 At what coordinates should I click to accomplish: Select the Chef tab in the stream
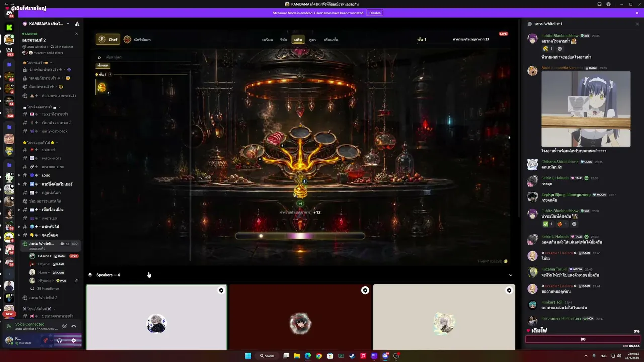(x=108, y=39)
